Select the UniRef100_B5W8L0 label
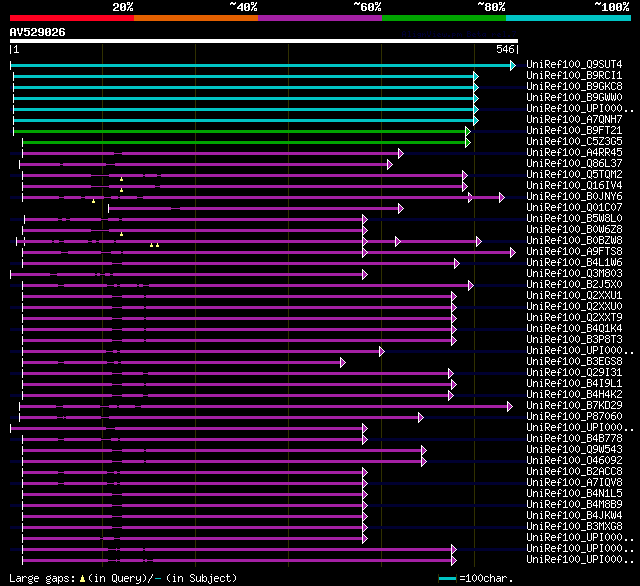Screen dimensions: 640x586 (574, 218)
